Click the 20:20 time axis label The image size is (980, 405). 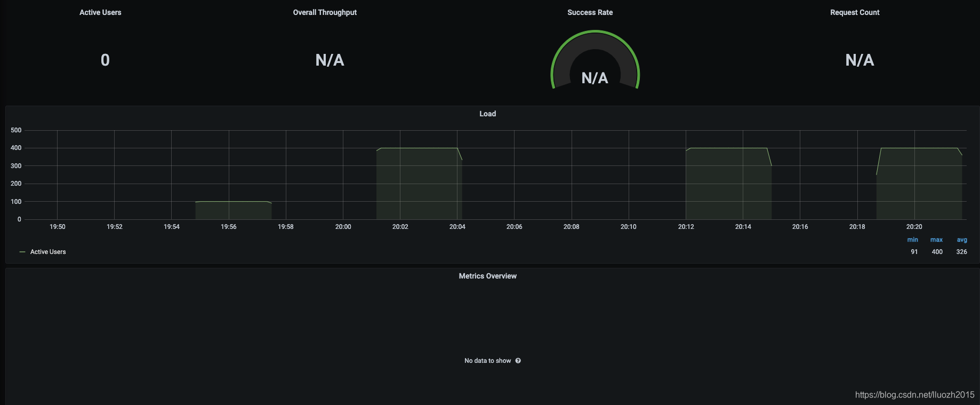[x=914, y=227]
